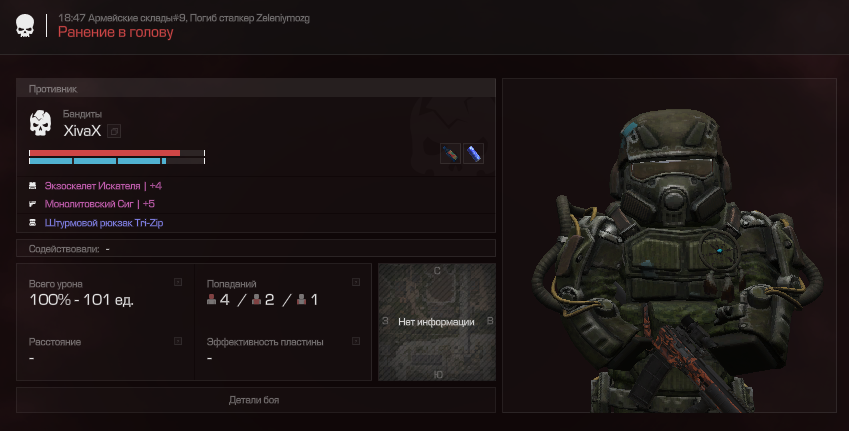Click the body hits icon next to 2
Image resolution: width=849 pixels, height=431 pixels.
coord(257,299)
